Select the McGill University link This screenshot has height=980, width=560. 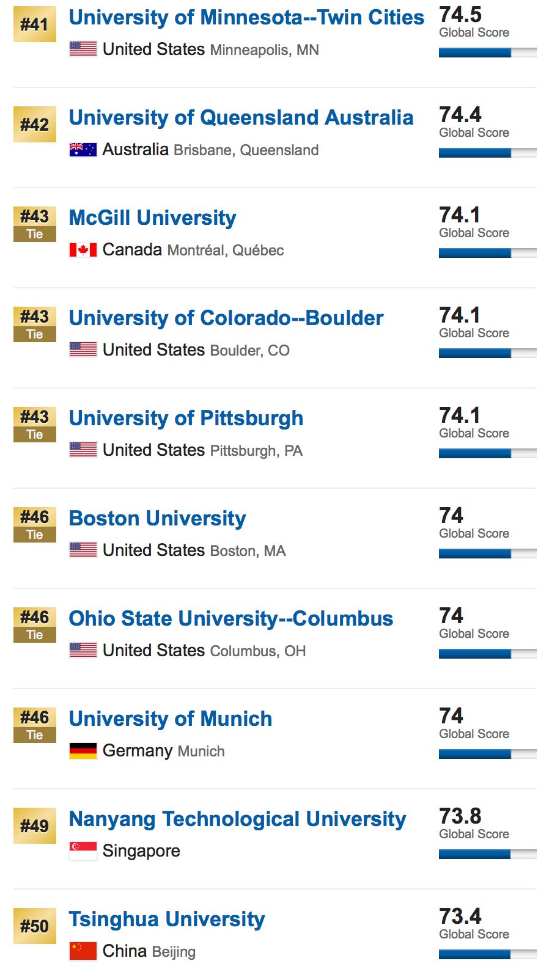pyautogui.click(x=152, y=218)
